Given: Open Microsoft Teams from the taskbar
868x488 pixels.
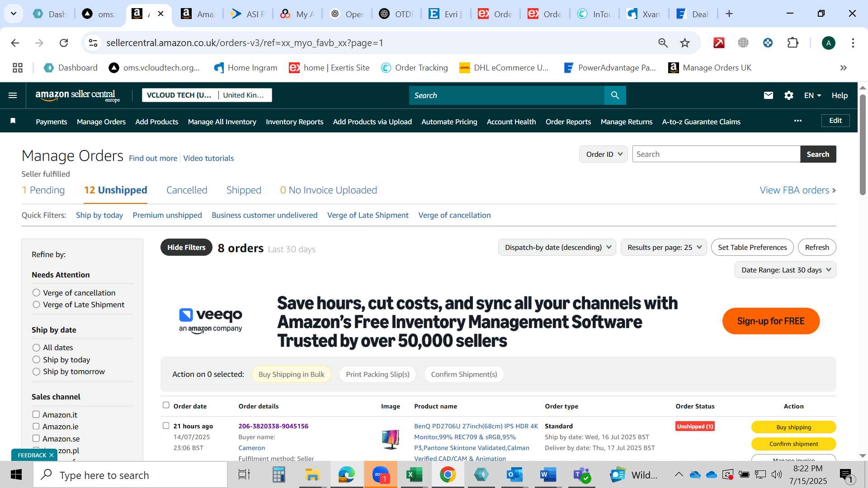Looking at the screenshot, I should point(581,475).
